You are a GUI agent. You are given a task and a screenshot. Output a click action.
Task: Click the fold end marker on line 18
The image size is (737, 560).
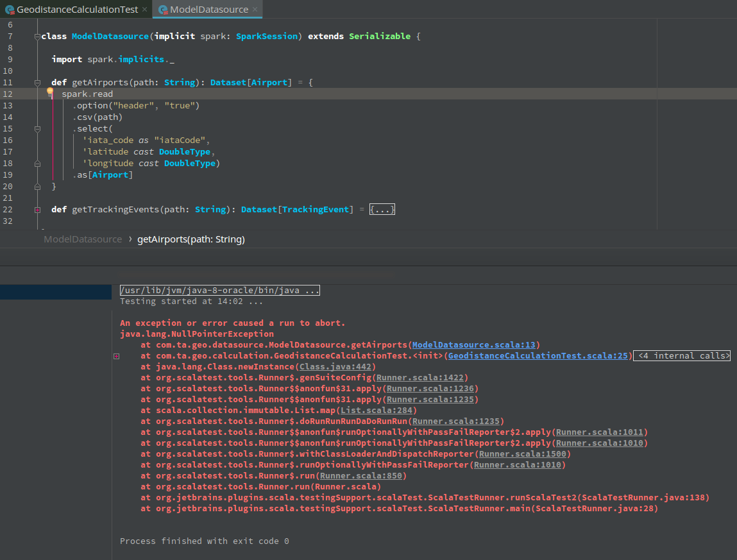(37, 164)
